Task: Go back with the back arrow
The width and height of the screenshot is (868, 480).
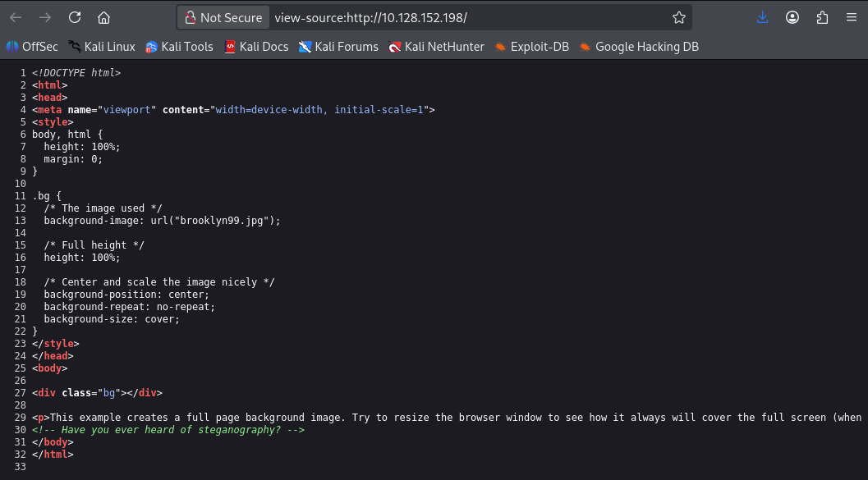Action: 16,18
